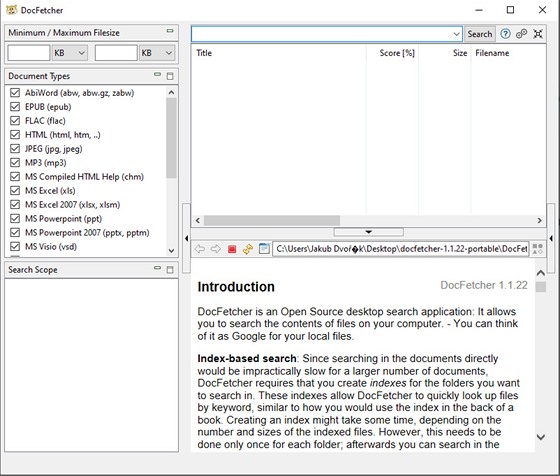The height and width of the screenshot is (476, 560).
Task: Stop loading with the red stop icon
Action: [232, 249]
